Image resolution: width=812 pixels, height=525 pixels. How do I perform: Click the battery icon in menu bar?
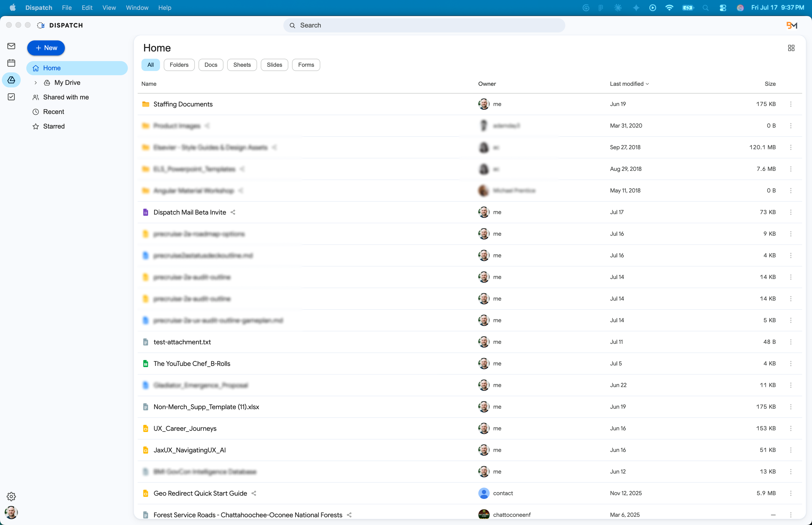click(x=688, y=8)
